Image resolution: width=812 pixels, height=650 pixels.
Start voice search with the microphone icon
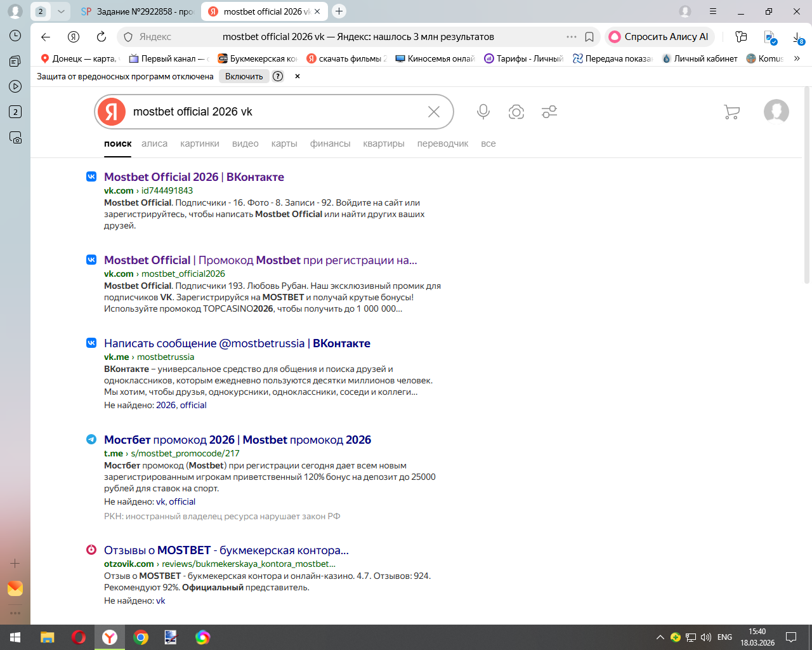click(x=483, y=112)
